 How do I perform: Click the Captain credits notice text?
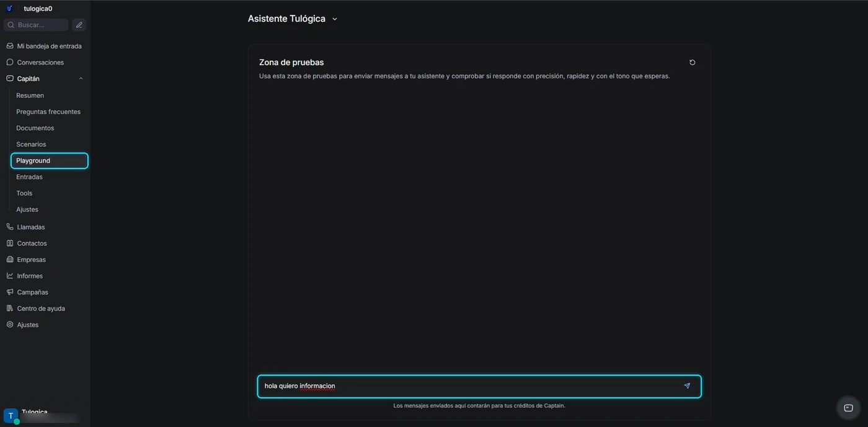click(479, 405)
